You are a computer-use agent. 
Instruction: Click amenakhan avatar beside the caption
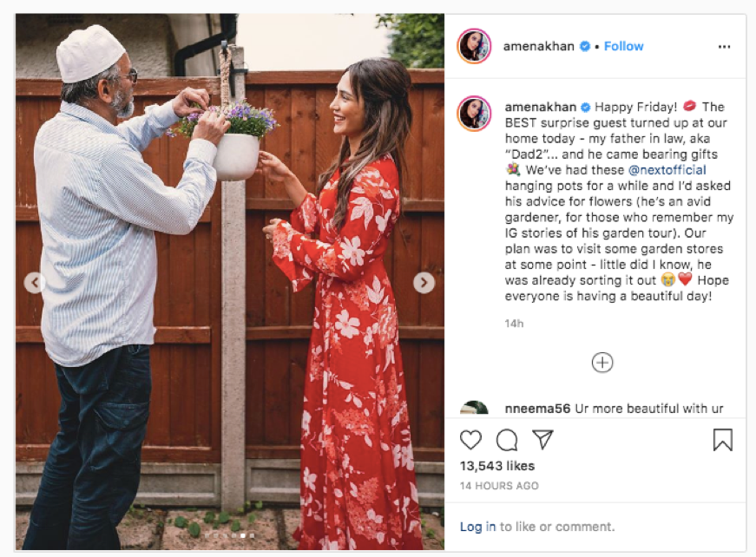tap(474, 114)
